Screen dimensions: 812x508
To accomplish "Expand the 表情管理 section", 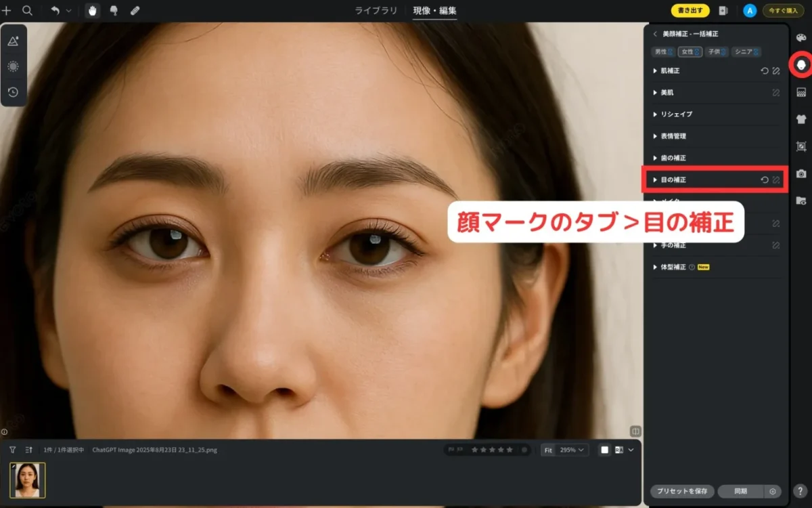I will point(669,136).
